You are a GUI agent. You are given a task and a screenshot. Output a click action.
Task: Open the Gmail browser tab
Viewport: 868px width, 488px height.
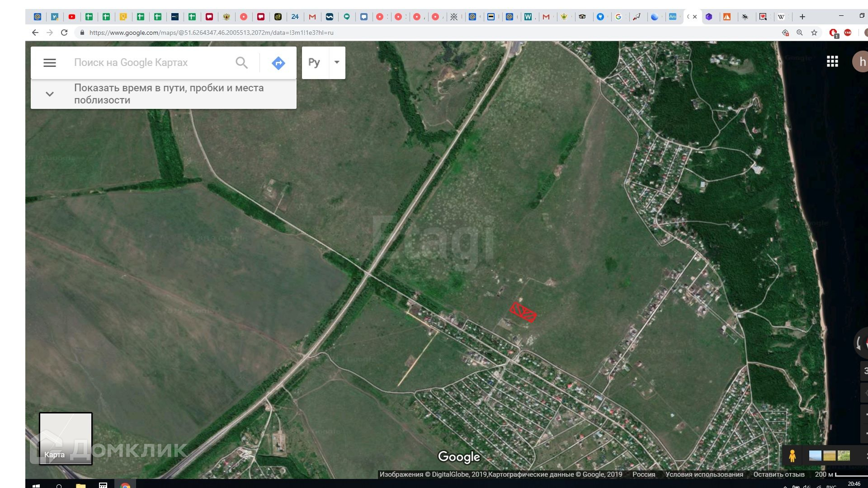[x=312, y=17]
